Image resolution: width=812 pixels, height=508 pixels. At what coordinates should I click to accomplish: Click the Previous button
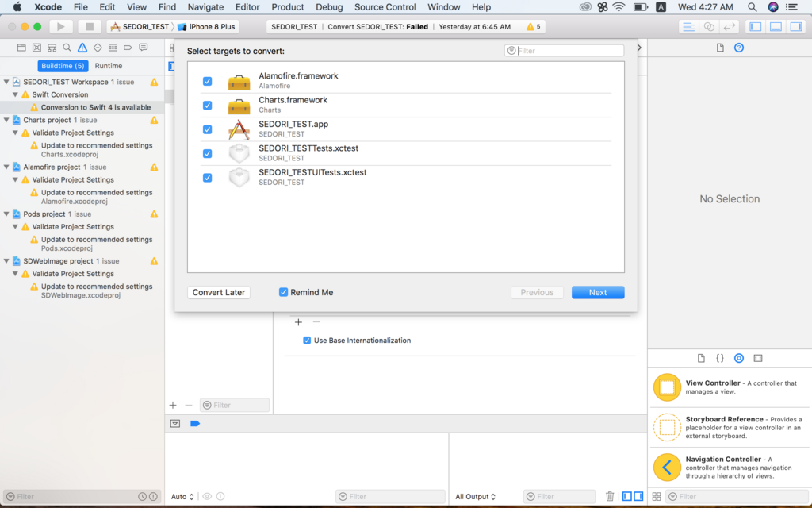537,292
